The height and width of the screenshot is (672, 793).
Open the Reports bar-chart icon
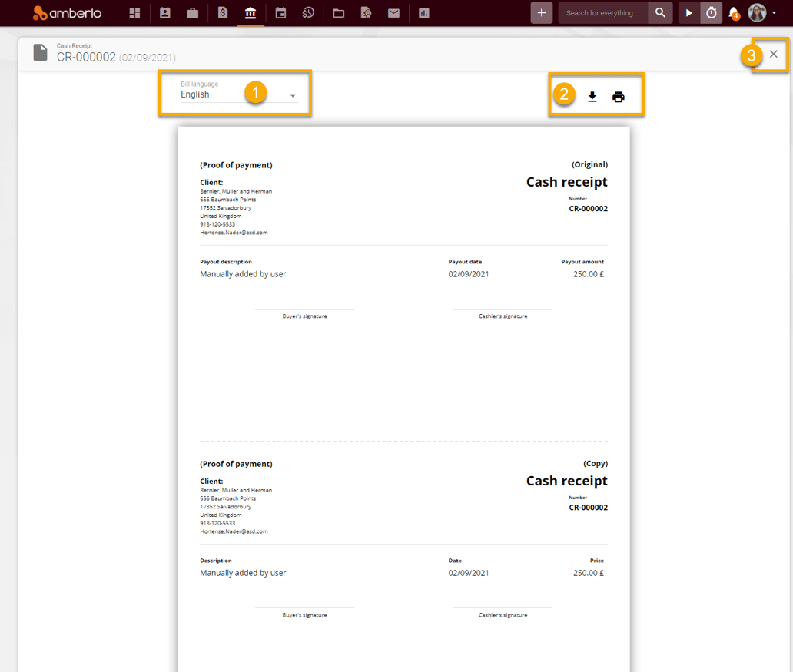point(423,13)
